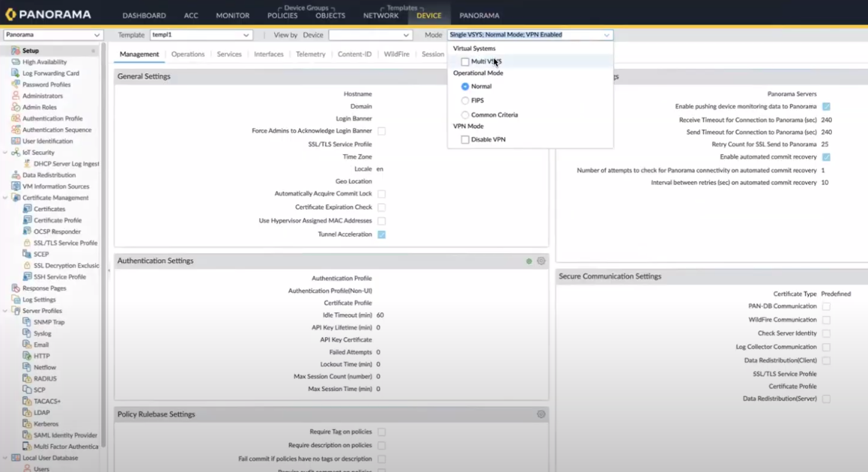Open the MONITOR menu

[232, 16]
